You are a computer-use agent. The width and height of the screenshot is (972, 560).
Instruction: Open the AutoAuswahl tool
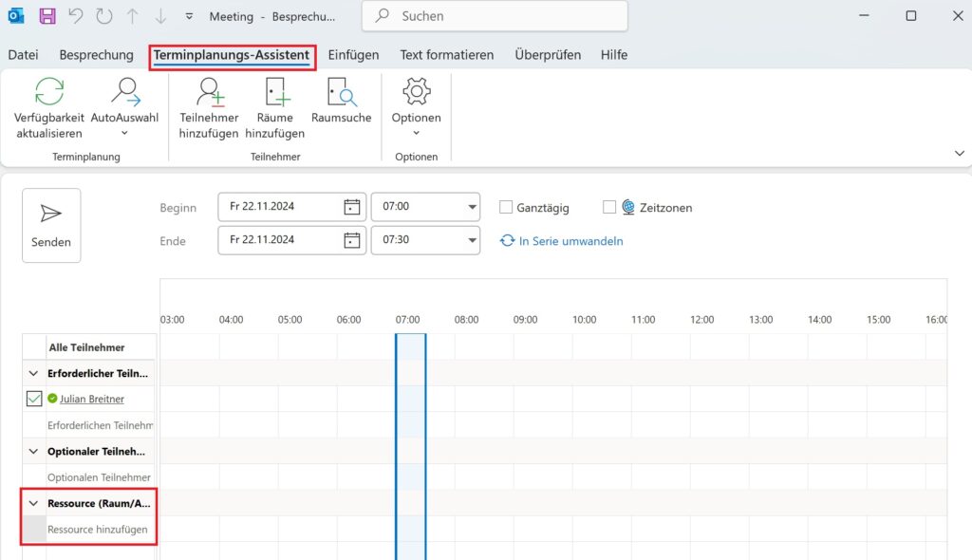[x=124, y=106]
